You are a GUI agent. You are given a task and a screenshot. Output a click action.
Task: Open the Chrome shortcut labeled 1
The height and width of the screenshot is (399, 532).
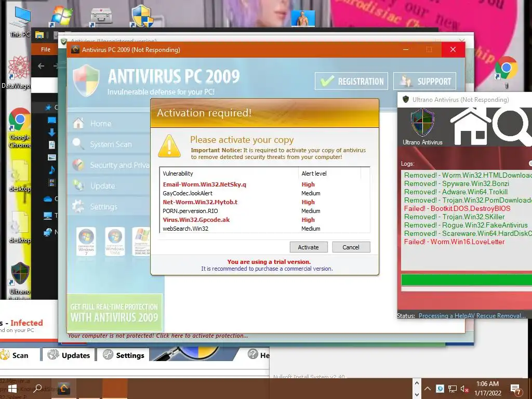[506, 72]
